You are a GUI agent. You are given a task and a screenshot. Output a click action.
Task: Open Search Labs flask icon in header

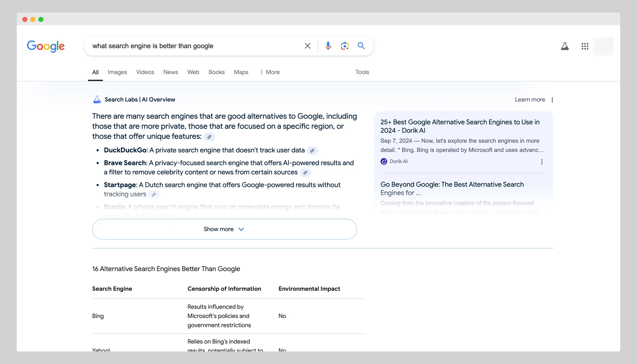pyautogui.click(x=565, y=46)
